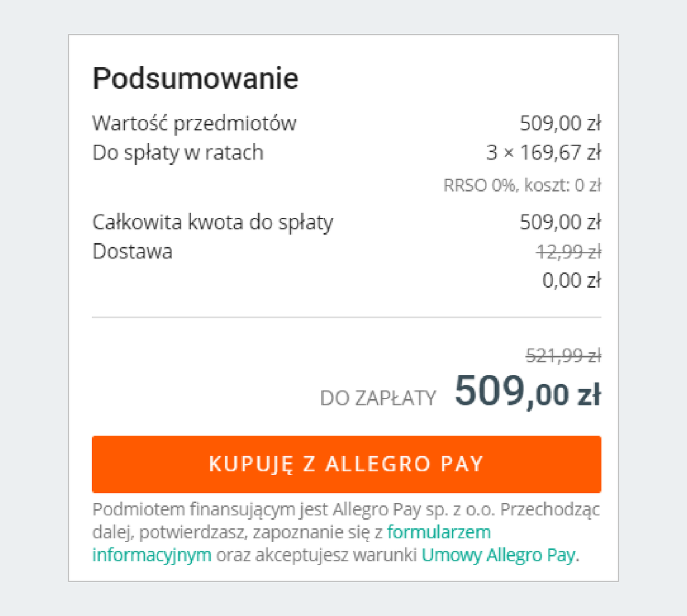Image resolution: width=687 pixels, height=616 pixels.
Task: Select the Wartość przedmiotów label
Action: coord(194,124)
